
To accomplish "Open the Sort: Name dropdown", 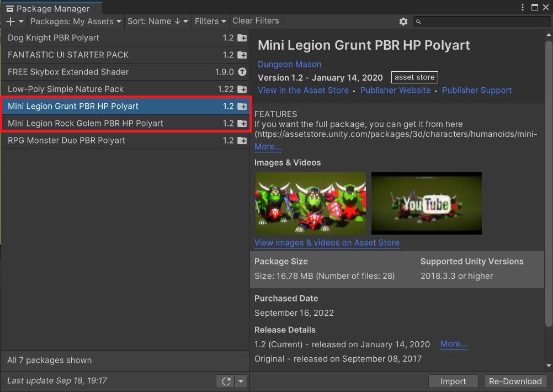I will (158, 22).
